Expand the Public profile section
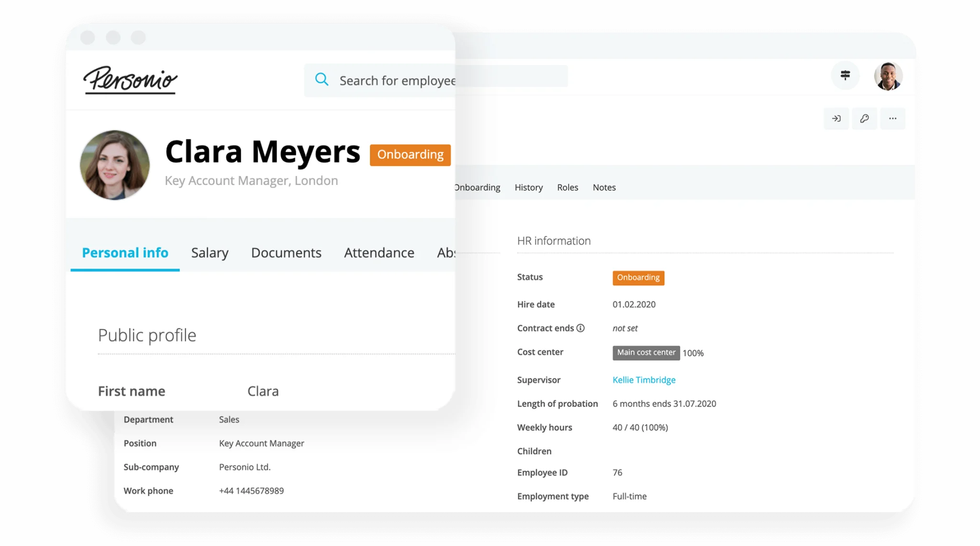Image resolution: width=980 pixels, height=546 pixels. coord(147,334)
